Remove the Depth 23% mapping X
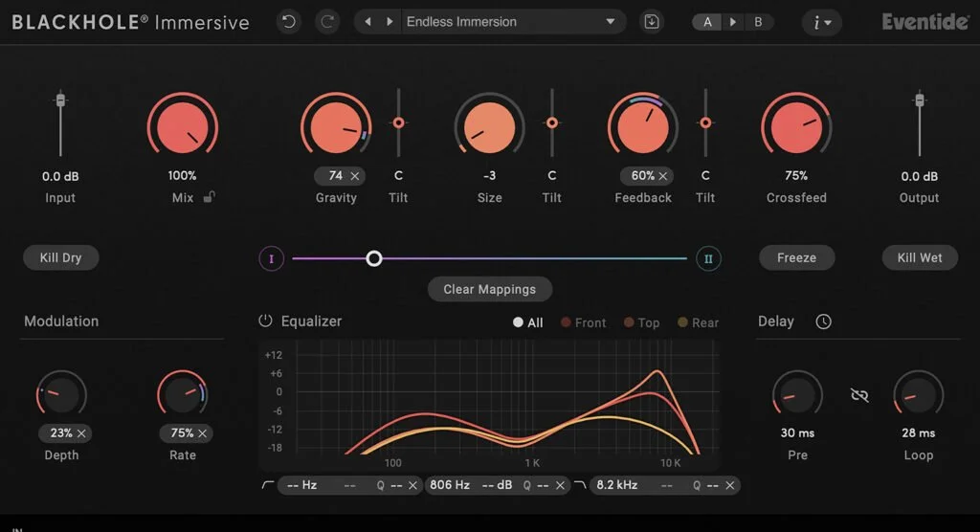980x532 pixels. 81,433
